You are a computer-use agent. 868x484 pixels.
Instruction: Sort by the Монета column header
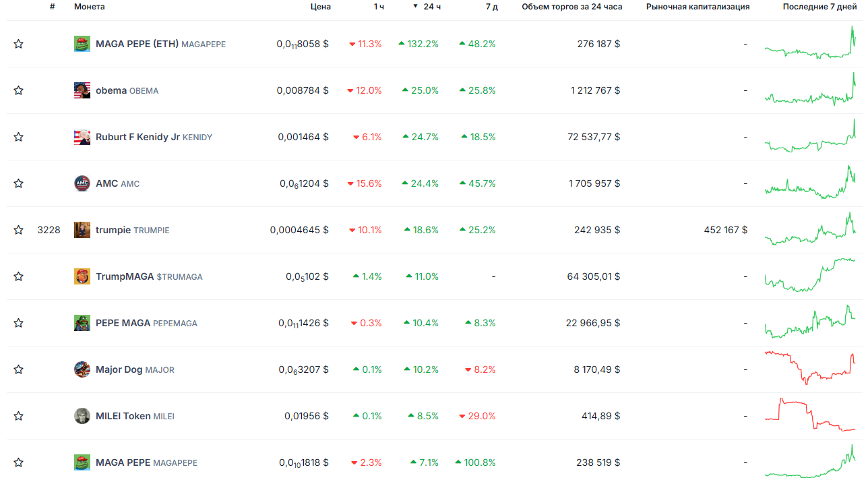point(90,7)
